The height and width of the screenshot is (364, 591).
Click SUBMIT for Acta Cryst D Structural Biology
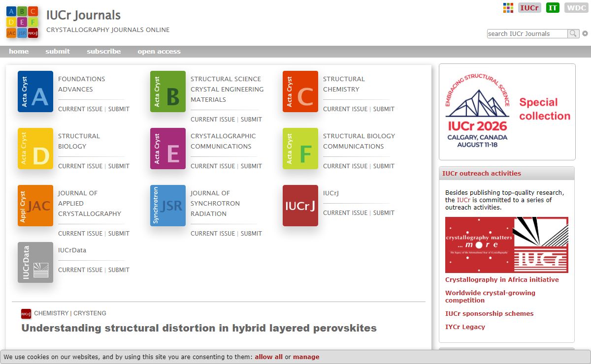[119, 166]
